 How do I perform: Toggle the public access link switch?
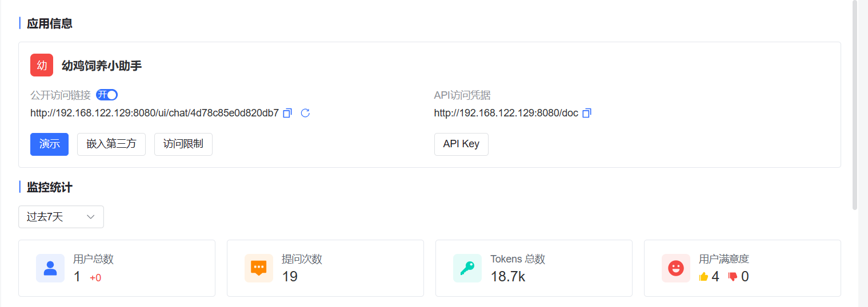(x=107, y=95)
